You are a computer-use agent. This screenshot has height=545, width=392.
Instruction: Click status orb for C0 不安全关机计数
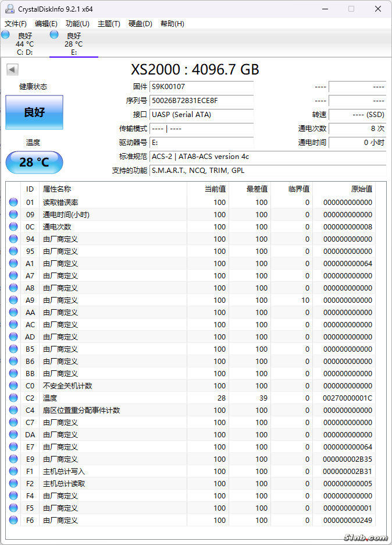tap(13, 386)
